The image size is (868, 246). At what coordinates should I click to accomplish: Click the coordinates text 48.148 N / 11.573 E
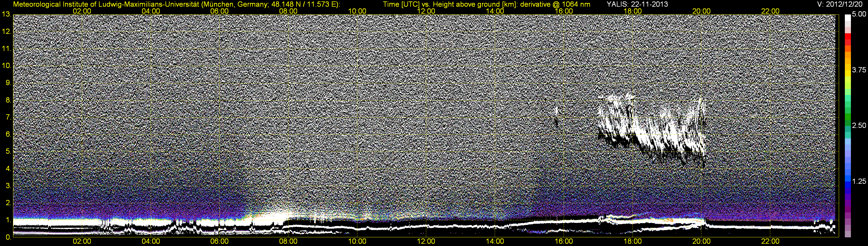(303, 4)
